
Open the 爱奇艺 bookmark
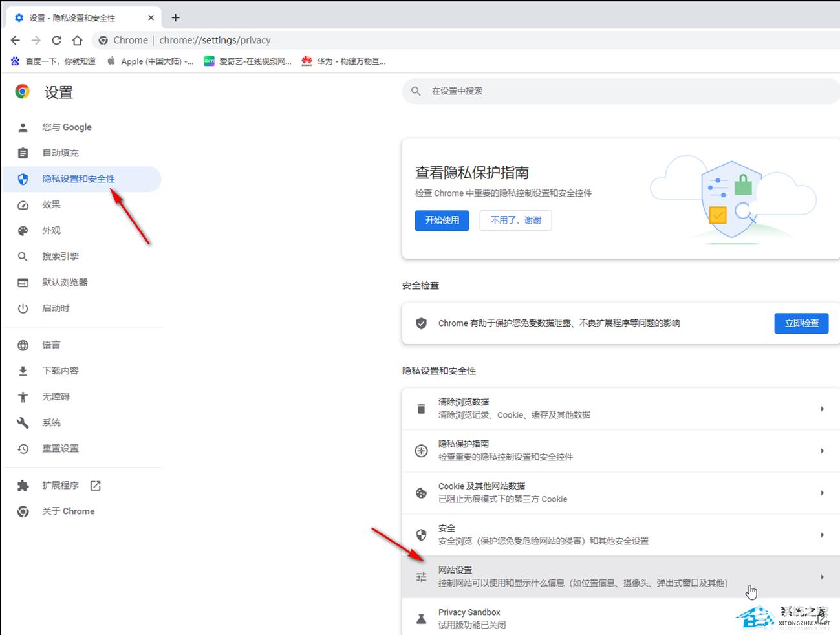point(248,61)
